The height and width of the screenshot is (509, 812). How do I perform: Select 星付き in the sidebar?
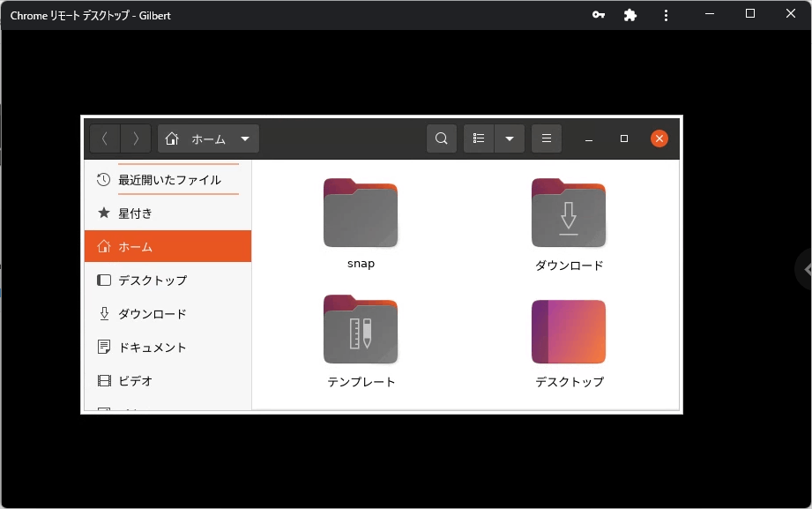coord(168,213)
